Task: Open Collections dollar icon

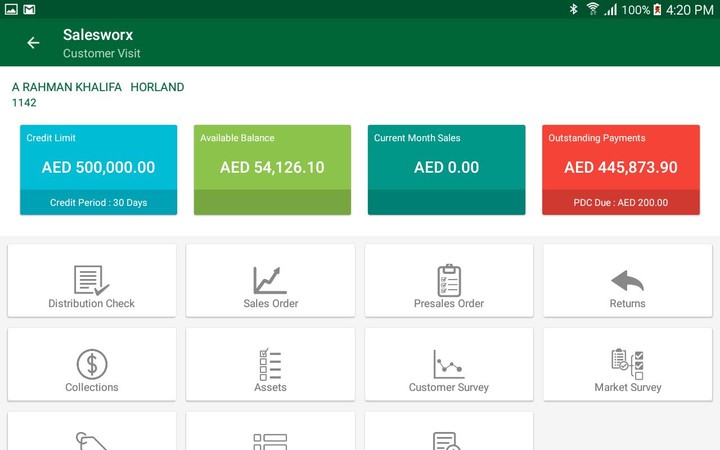Action: coord(92,364)
